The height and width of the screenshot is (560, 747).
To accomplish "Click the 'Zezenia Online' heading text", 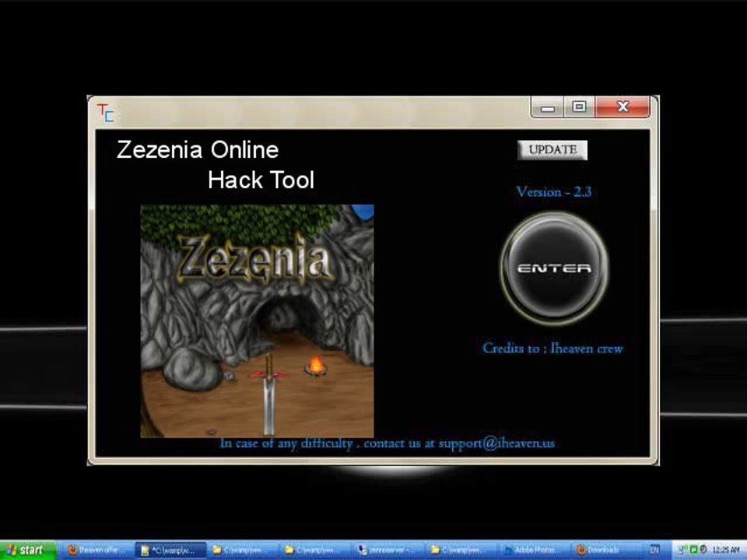I will pos(198,149).
